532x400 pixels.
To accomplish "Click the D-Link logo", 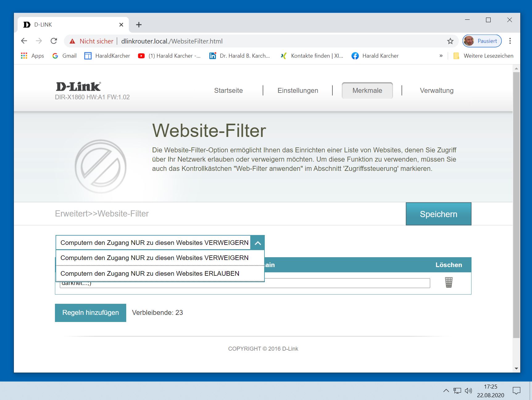I will (78, 87).
